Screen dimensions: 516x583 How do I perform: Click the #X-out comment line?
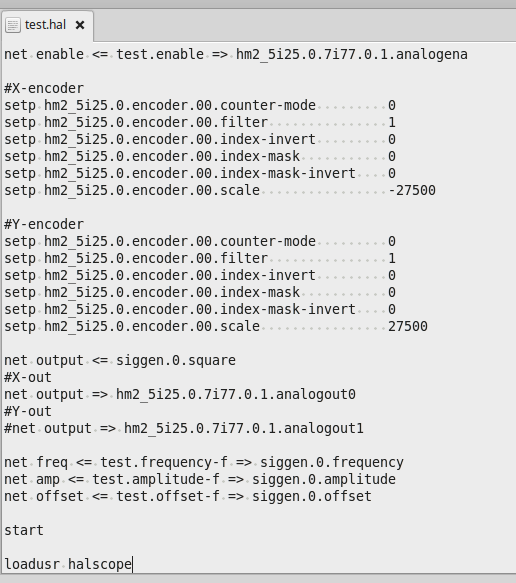(28, 377)
